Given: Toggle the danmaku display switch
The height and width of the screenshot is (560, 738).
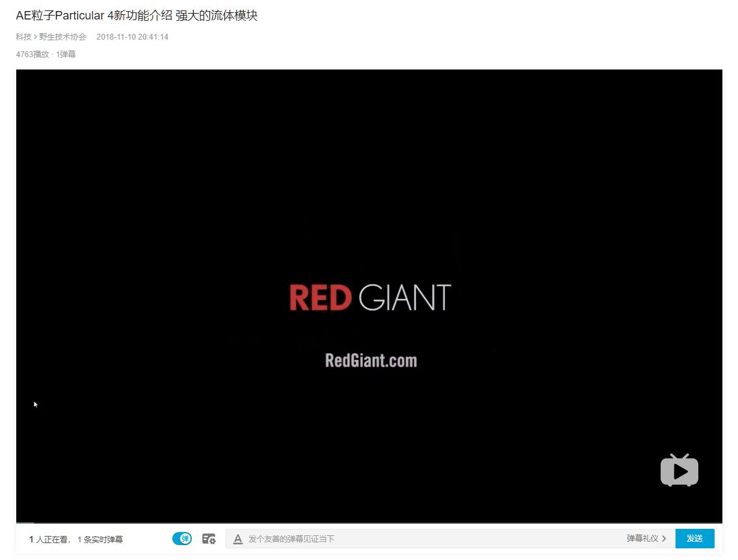Looking at the screenshot, I should point(181,539).
